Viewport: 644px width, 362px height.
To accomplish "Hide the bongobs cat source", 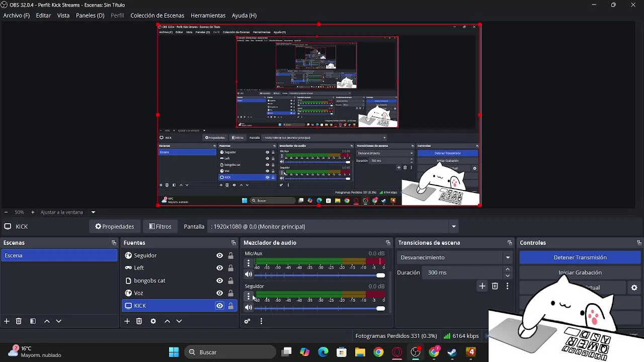I will (219, 281).
